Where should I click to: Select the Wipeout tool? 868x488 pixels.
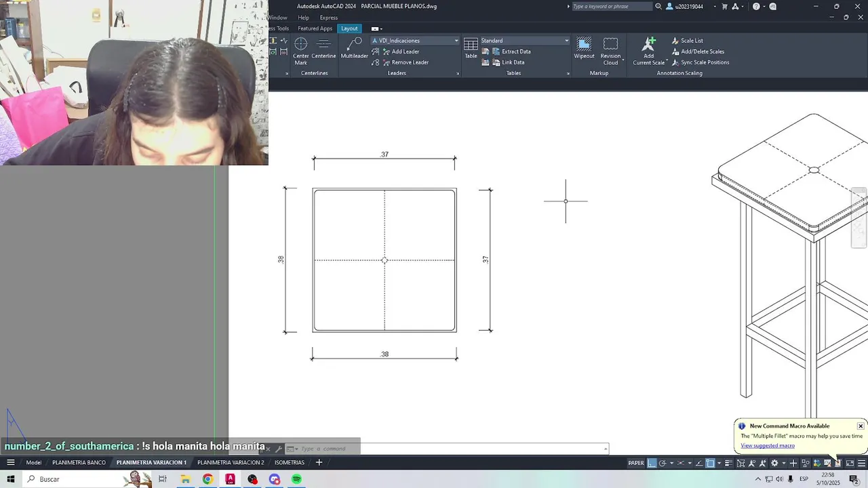(x=584, y=48)
